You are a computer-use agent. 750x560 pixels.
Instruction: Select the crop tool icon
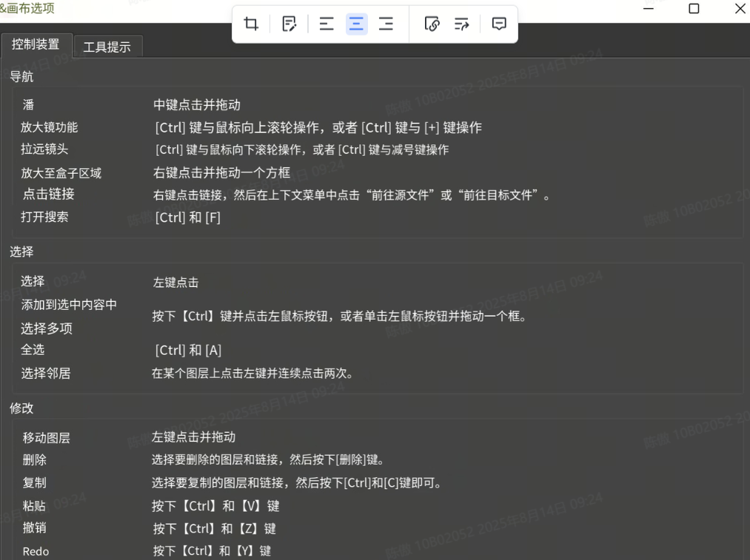coord(251,24)
